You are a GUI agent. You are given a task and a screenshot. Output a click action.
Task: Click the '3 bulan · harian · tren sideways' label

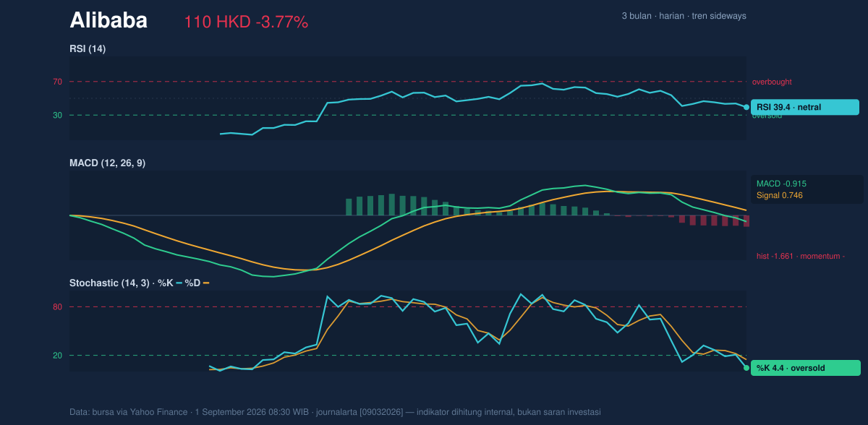(x=684, y=16)
